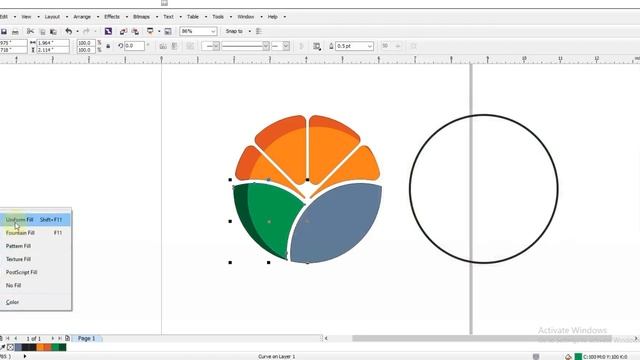Click the green fill indicator in status bar

(578, 357)
